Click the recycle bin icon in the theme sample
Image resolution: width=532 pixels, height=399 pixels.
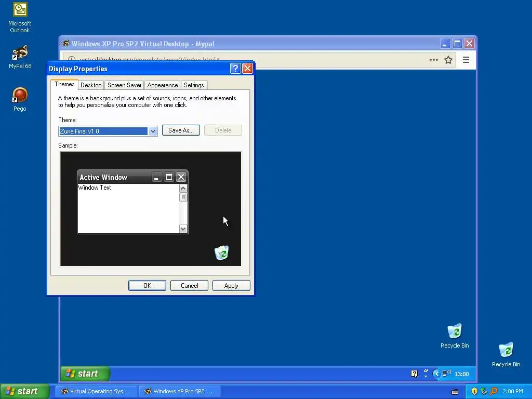point(221,253)
